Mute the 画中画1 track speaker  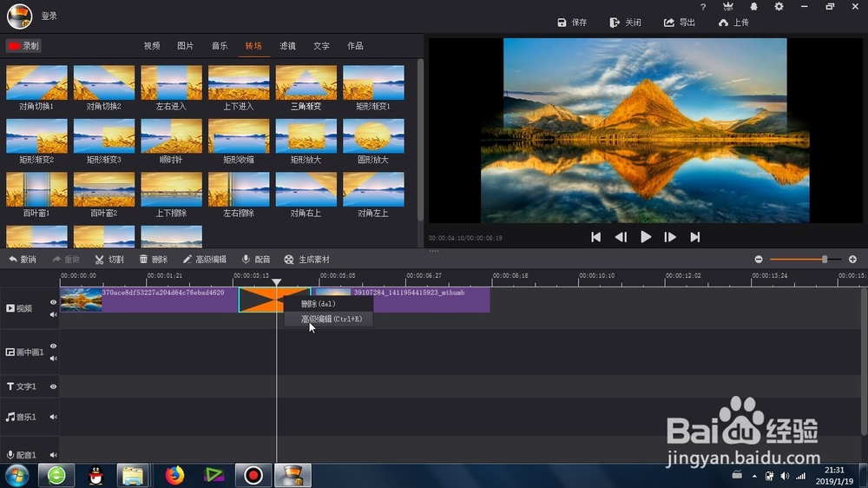tap(53, 359)
